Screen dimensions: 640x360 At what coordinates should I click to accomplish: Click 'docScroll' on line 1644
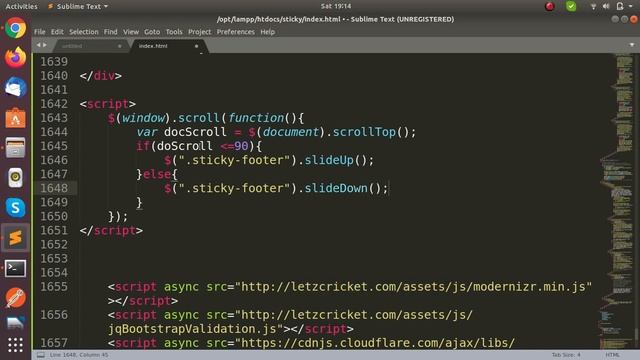(195, 132)
